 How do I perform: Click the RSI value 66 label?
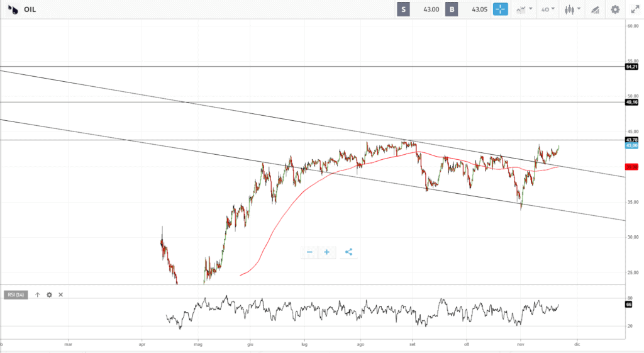(x=629, y=305)
